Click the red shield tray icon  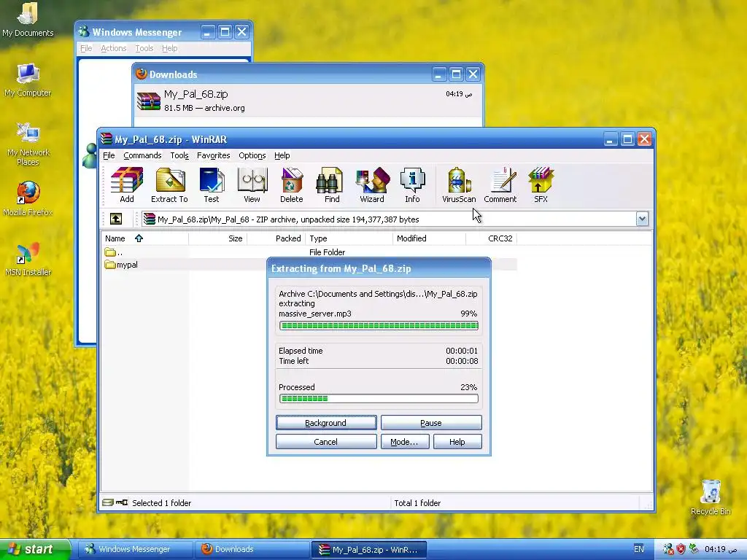tap(681, 549)
